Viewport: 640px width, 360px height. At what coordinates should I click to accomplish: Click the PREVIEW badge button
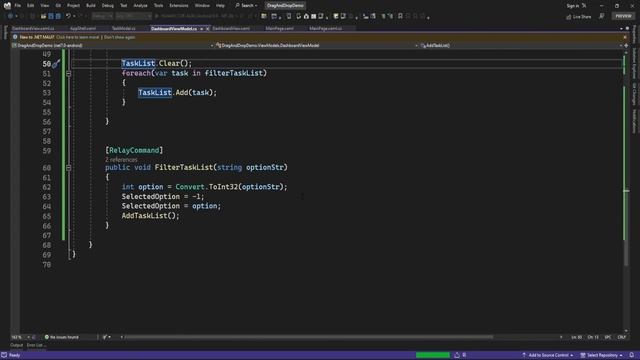tap(623, 16)
